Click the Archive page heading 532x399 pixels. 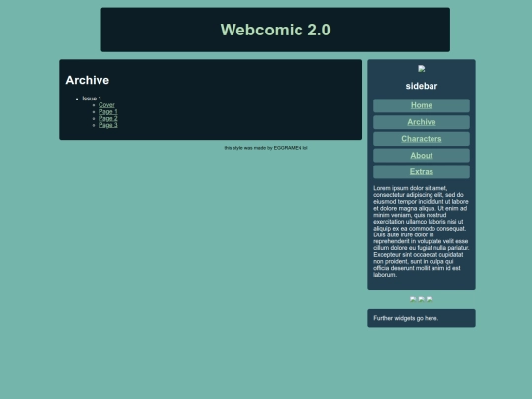88,80
